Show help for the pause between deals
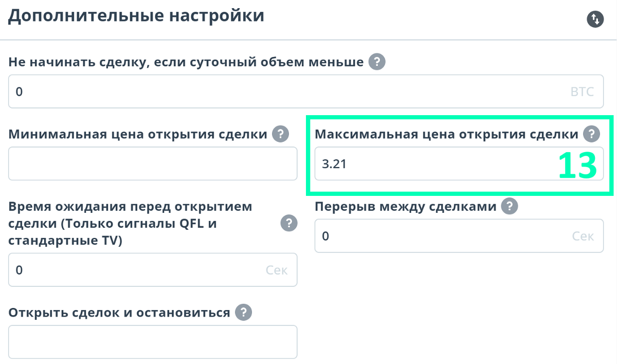This screenshot has height=364, width=617. 509,207
